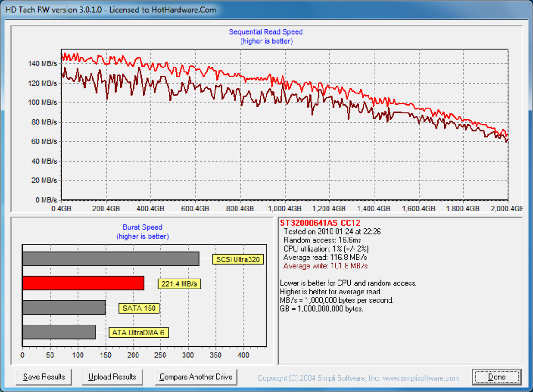Click the 140 MB/s axis label
The height and width of the screenshot is (392, 533).
pos(42,63)
